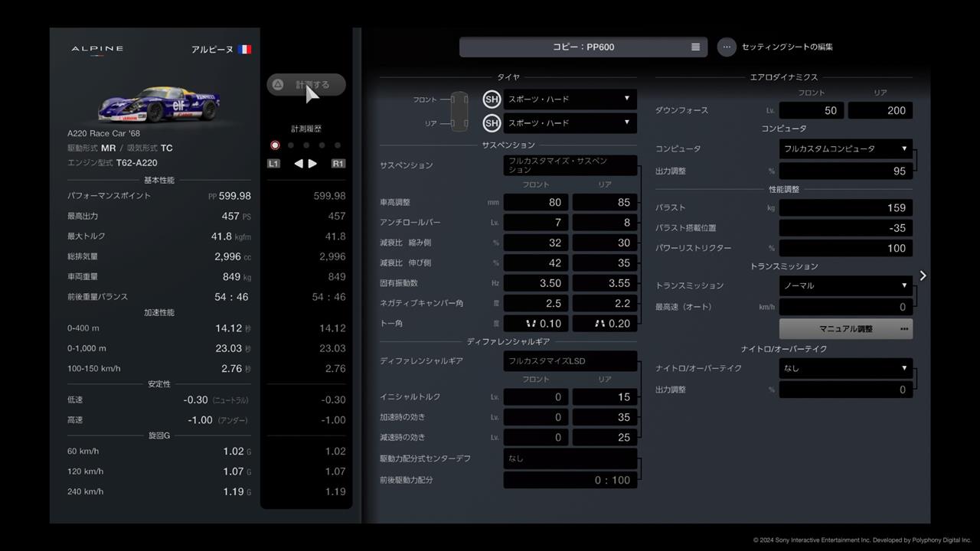Edit ballast position value -35
Image resolution: width=980 pixels, height=551 pixels.
click(846, 228)
